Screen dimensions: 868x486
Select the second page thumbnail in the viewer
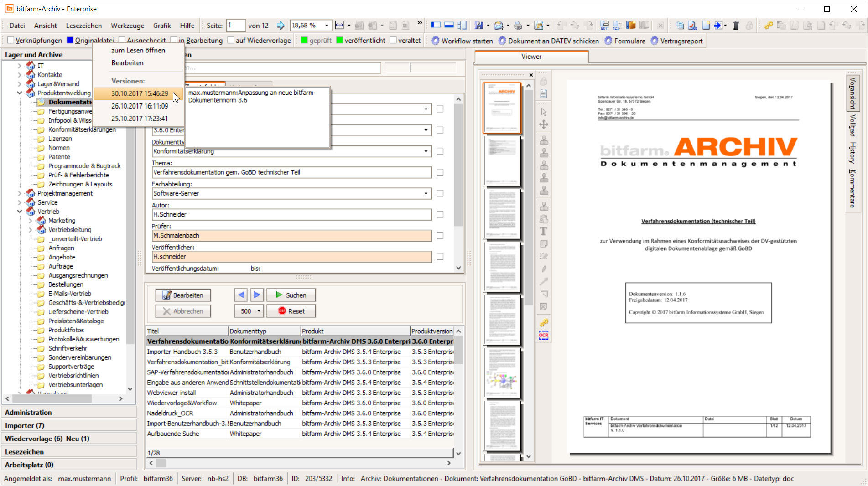click(502, 161)
